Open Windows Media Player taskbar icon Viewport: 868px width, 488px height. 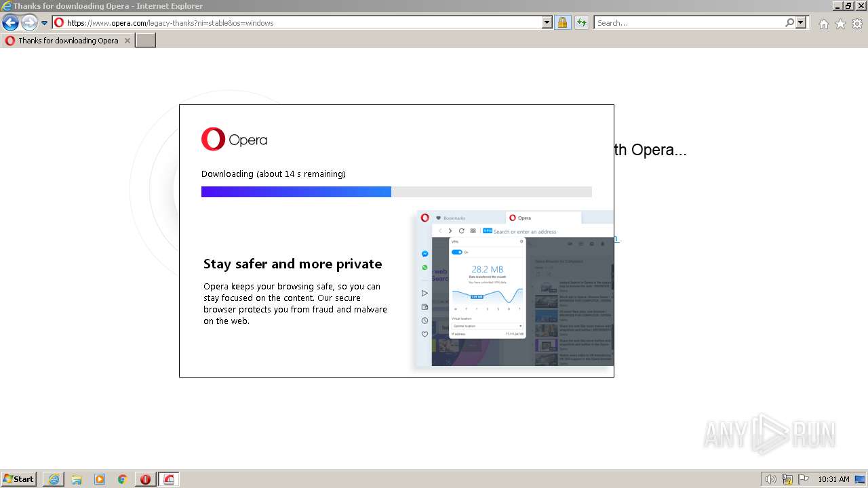tap(100, 479)
